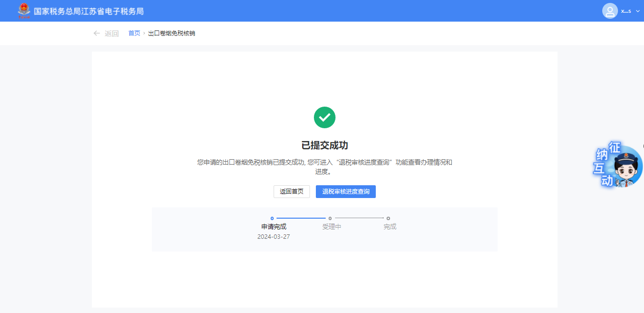
Task: Select the 出口卷烟免税核销 breadcrumb item
Action: pyautogui.click(x=171, y=33)
